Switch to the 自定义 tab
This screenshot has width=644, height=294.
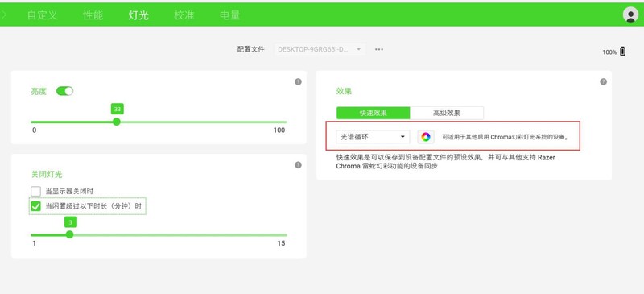[x=43, y=15]
